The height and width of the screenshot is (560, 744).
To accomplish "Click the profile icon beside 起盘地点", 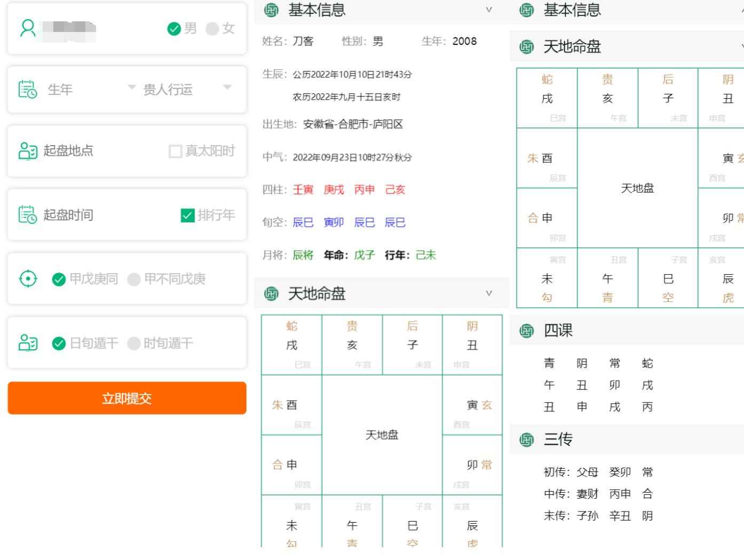I will [28, 151].
